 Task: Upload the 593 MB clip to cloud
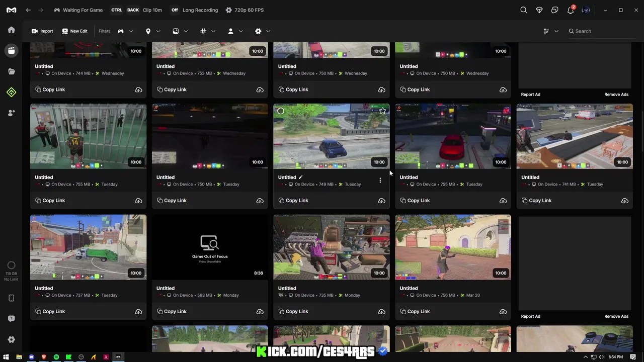pos(260,312)
